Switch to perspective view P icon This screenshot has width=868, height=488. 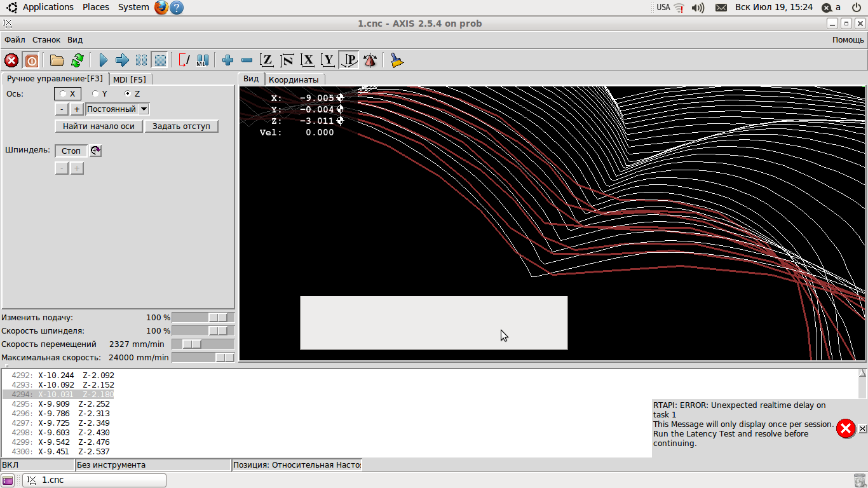tap(349, 60)
